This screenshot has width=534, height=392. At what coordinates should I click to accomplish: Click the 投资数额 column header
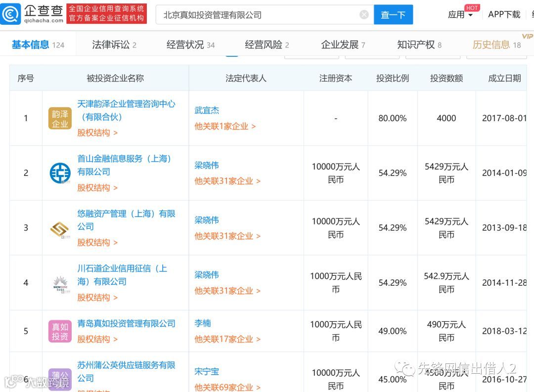pos(446,78)
